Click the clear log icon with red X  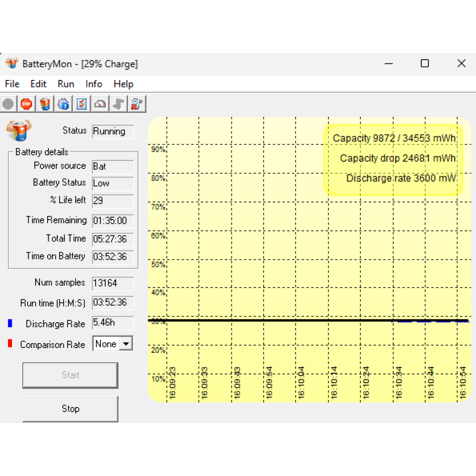[137, 104]
